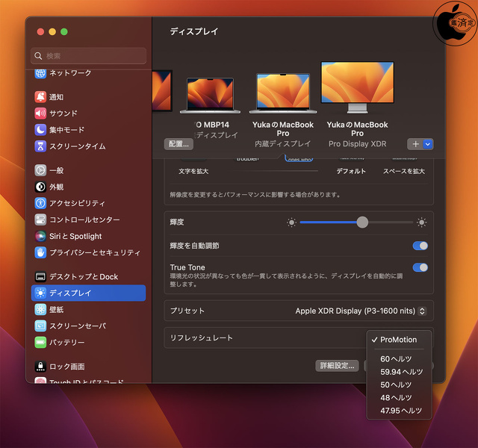Select the MBP14 display thumbnail
The image size is (478, 448).
tap(210, 96)
